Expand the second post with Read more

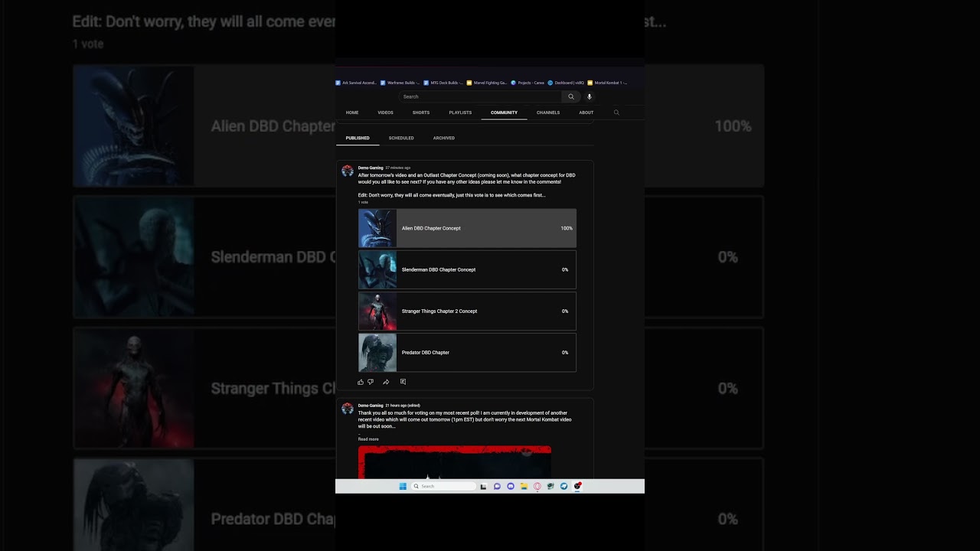click(368, 439)
